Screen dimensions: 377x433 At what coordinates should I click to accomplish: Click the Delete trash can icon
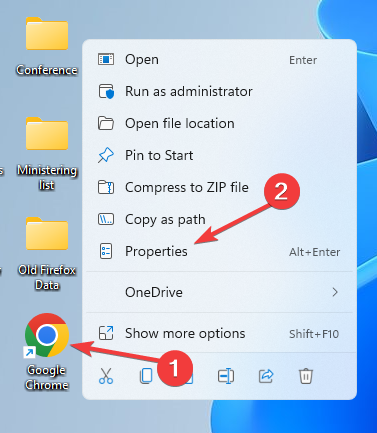pos(306,376)
